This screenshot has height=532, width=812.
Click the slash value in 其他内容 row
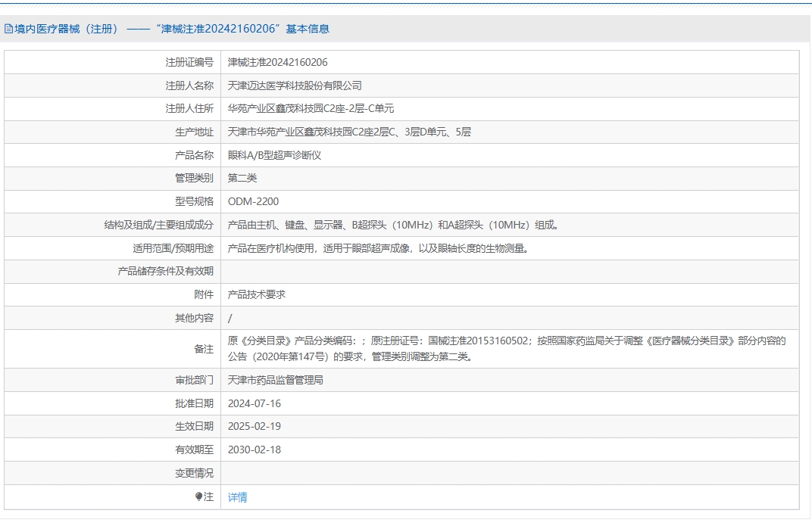230,319
